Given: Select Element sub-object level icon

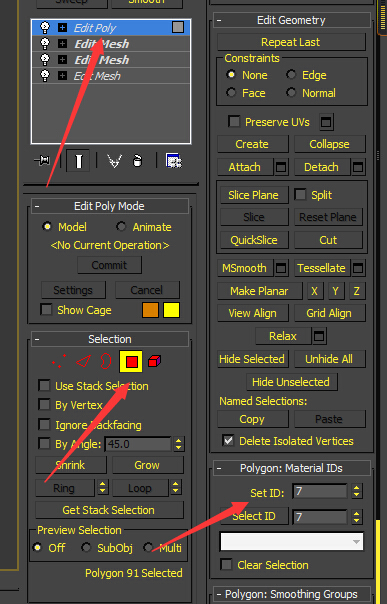Looking at the screenshot, I should coord(154,361).
